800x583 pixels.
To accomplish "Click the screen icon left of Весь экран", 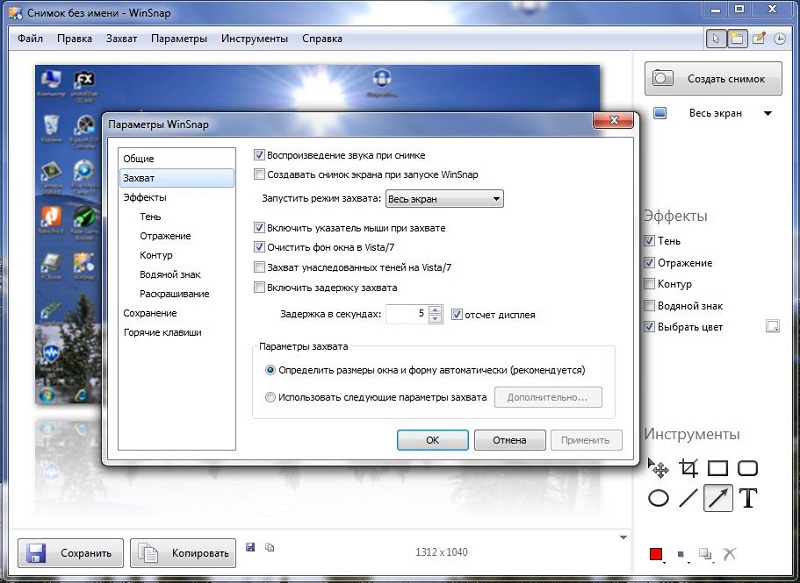I will 660,113.
